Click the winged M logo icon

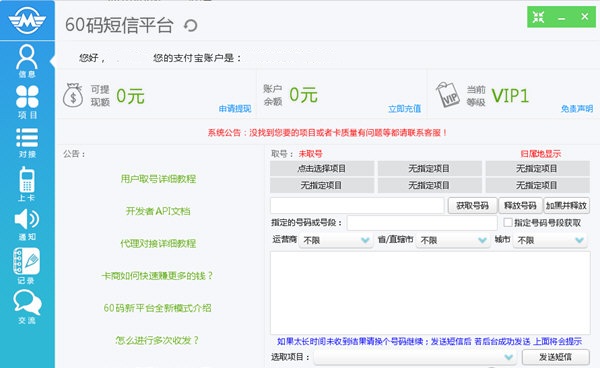point(27,20)
